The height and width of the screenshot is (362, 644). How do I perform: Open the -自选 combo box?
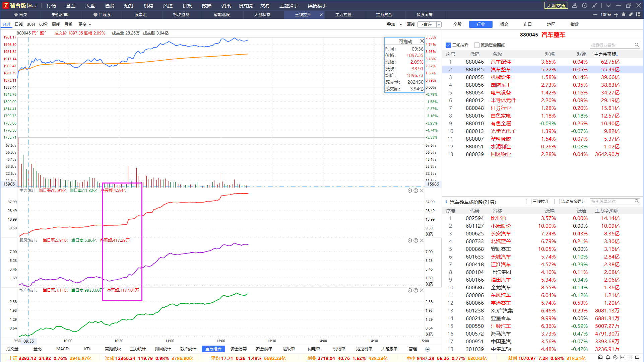point(430,24)
